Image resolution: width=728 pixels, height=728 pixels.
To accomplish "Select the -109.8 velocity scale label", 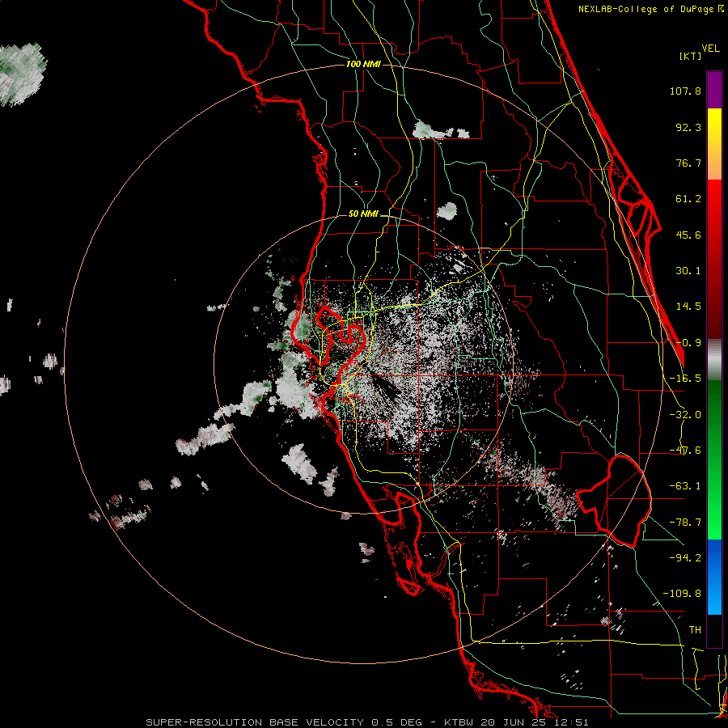I will (x=682, y=594).
